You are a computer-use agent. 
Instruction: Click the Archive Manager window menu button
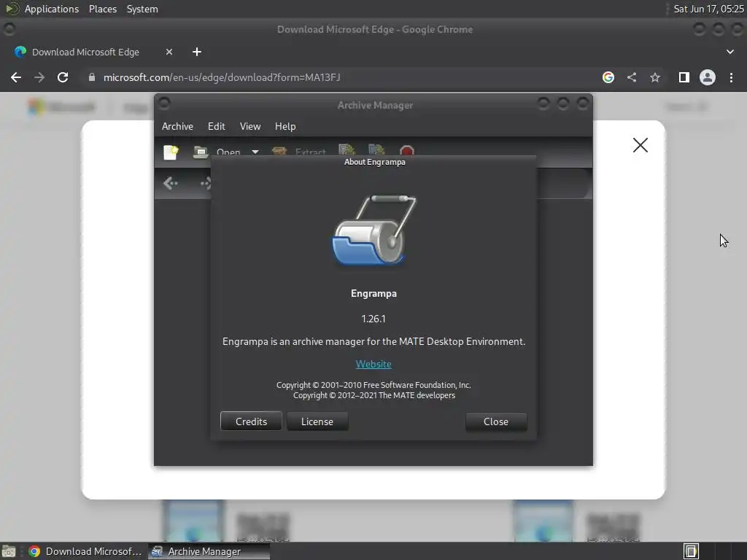(x=164, y=104)
